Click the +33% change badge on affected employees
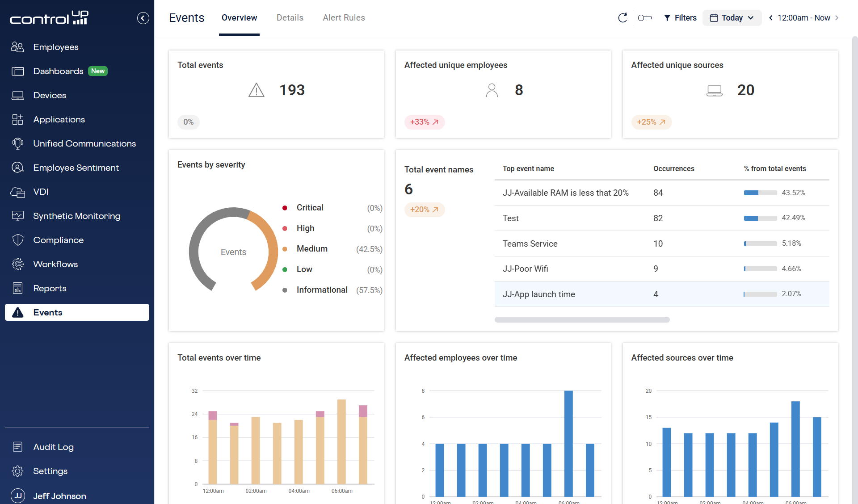 (424, 122)
